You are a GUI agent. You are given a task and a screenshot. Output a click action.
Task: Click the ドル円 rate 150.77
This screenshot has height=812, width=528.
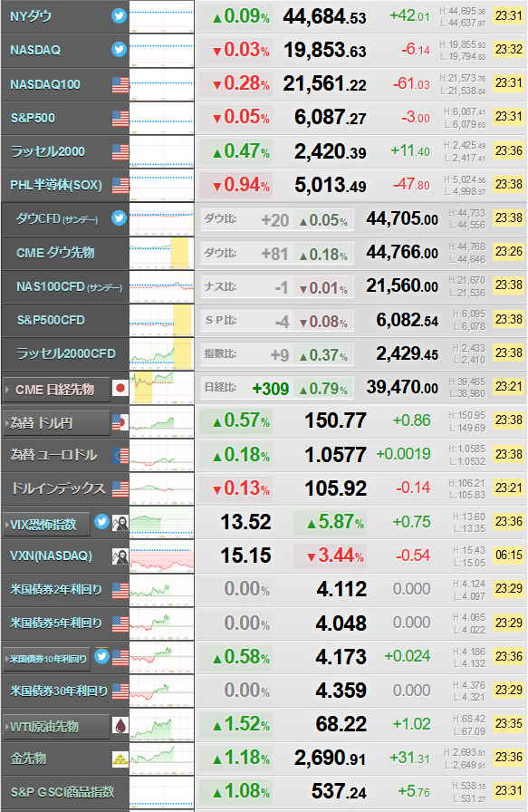click(335, 420)
